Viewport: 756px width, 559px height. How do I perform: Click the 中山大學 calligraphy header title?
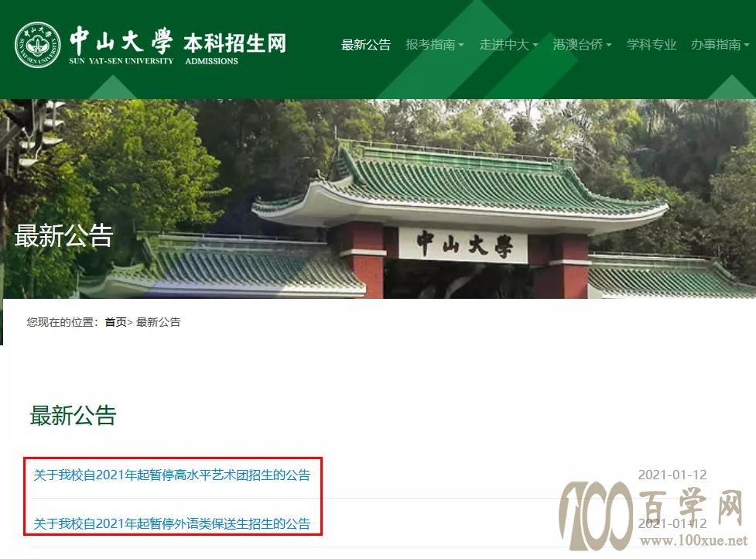pos(121,41)
